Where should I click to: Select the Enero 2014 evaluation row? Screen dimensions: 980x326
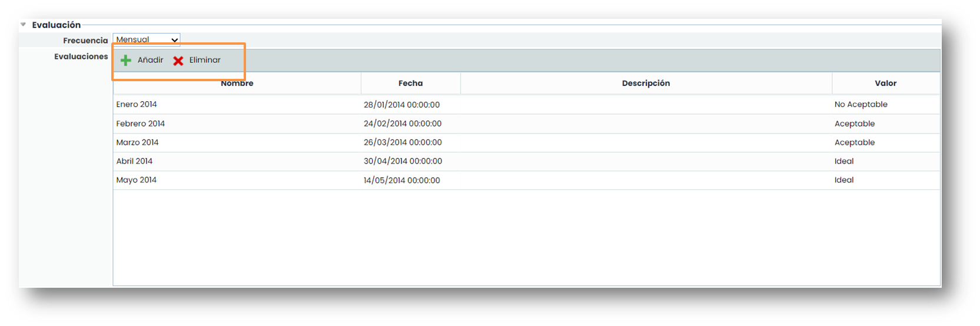coord(137,104)
